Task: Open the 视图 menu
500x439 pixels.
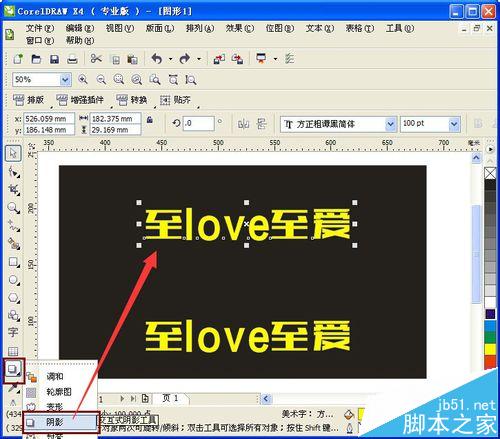Action: pyautogui.click(x=120, y=28)
